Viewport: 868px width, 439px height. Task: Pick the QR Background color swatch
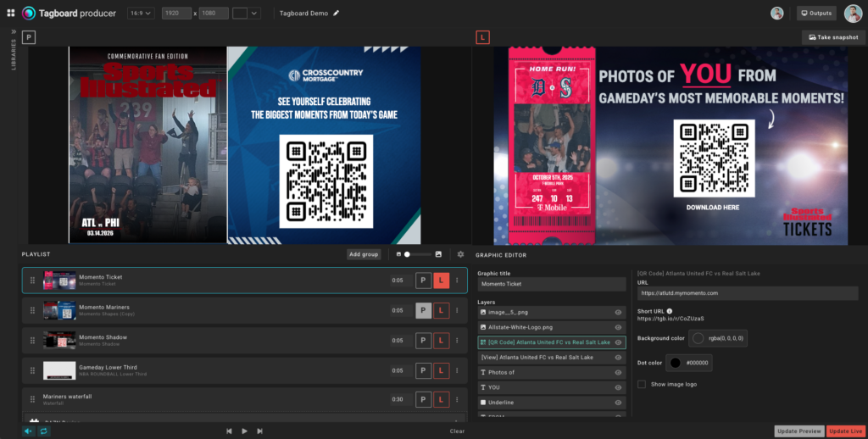click(x=698, y=338)
